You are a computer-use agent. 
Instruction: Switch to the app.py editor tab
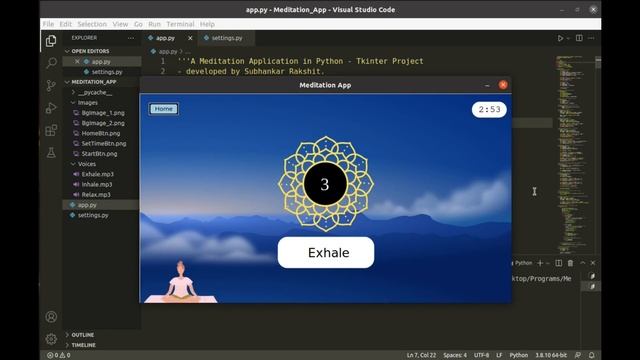[170, 38]
